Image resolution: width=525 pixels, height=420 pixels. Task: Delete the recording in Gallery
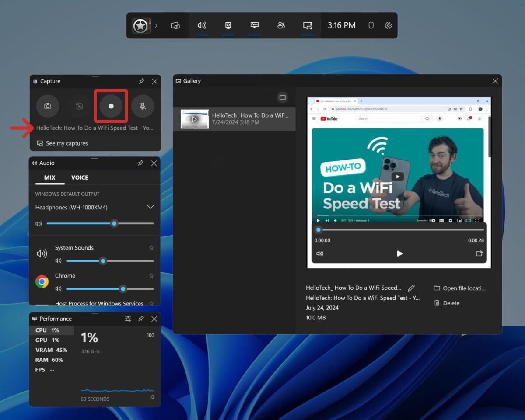[446, 302]
